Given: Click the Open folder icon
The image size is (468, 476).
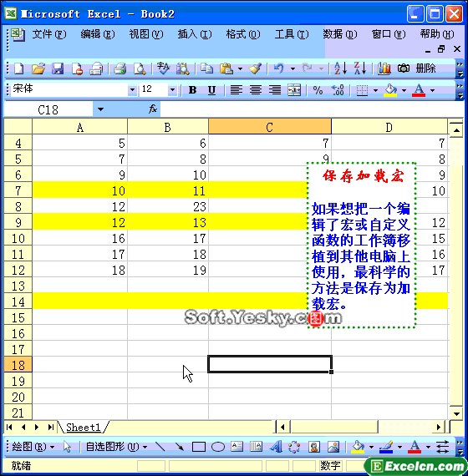Looking at the screenshot, I should click(x=38, y=68).
